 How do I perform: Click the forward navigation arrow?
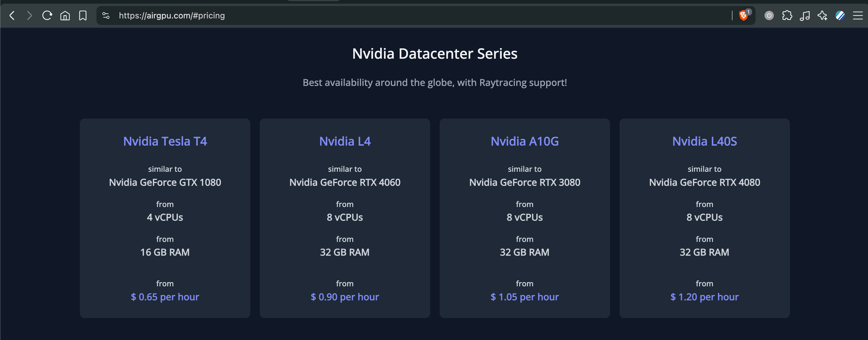30,16
